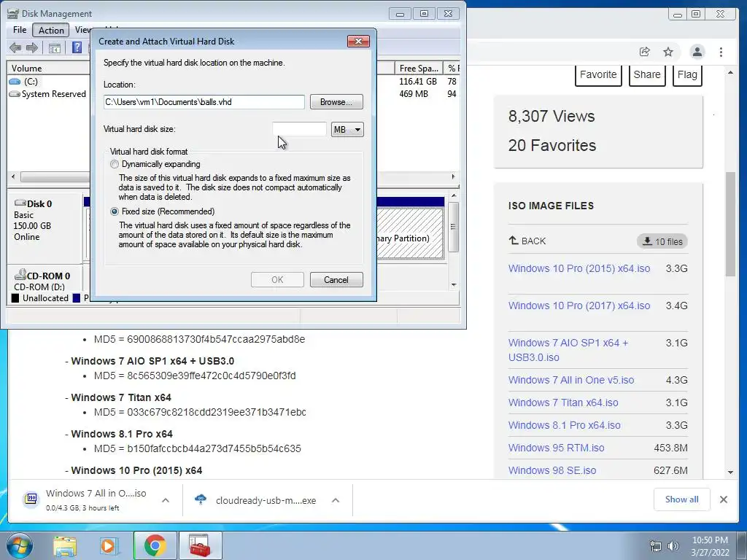This screenshot has width=747, height=560.
Task: Open the MB size unit dropdown
Action: 347,130
